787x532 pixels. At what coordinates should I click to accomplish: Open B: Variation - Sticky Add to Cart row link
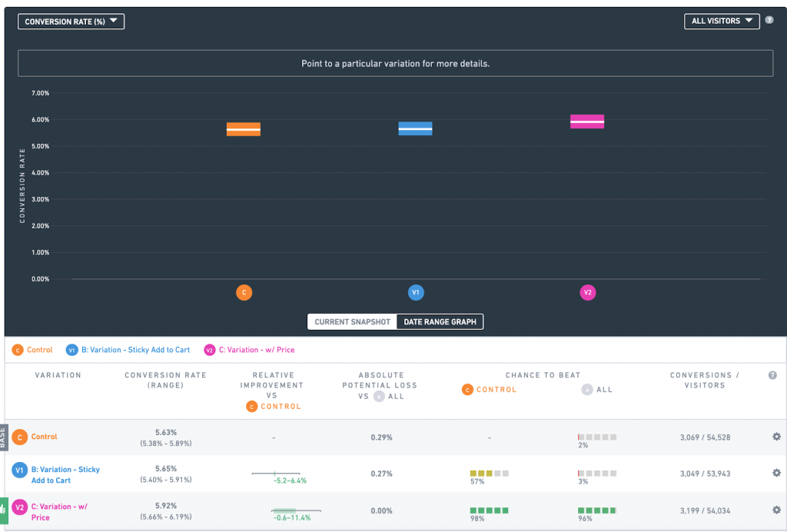(65, 475)
